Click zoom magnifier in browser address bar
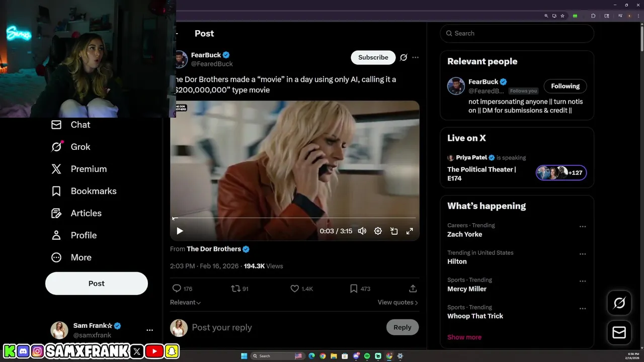Screen dimensions: 644x362 [546, 16]
